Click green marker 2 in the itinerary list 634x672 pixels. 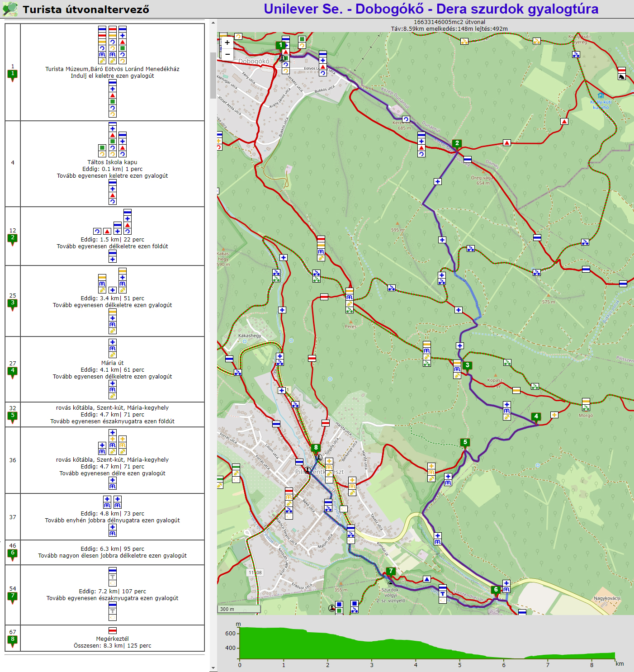(x=13, y=238)
